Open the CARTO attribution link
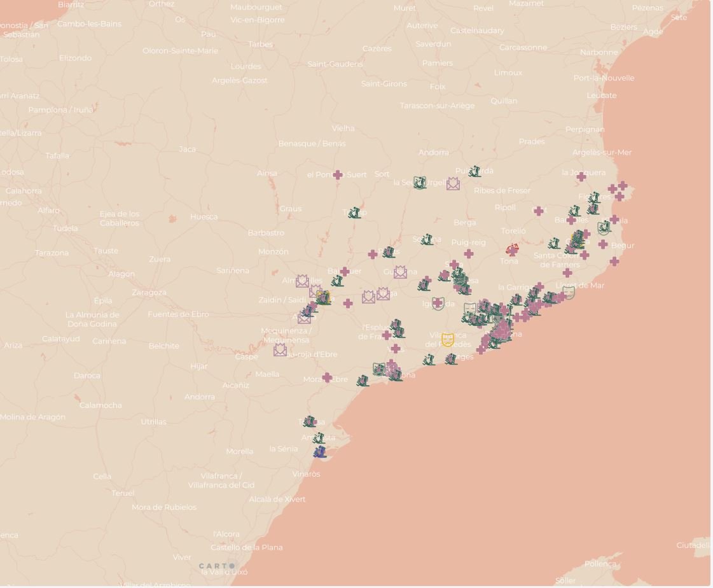713x588 pixels. tap(217, 565)
